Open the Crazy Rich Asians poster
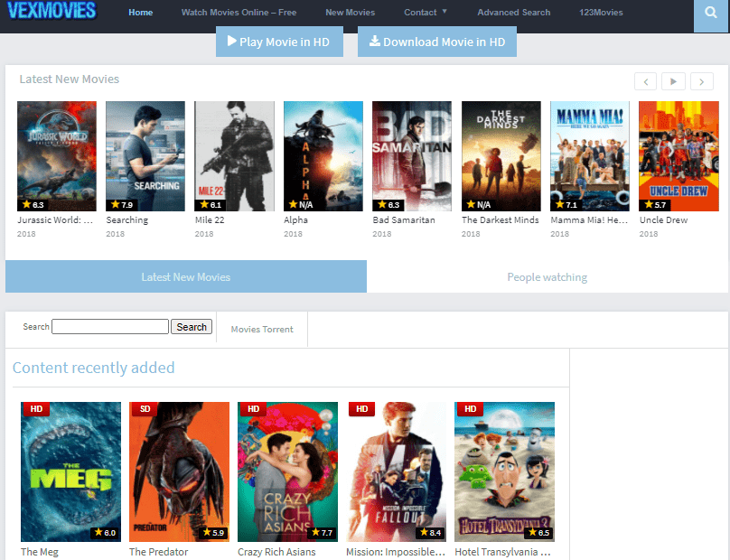The width and height of the screenshot is (730, 560). tap(287, 471)
